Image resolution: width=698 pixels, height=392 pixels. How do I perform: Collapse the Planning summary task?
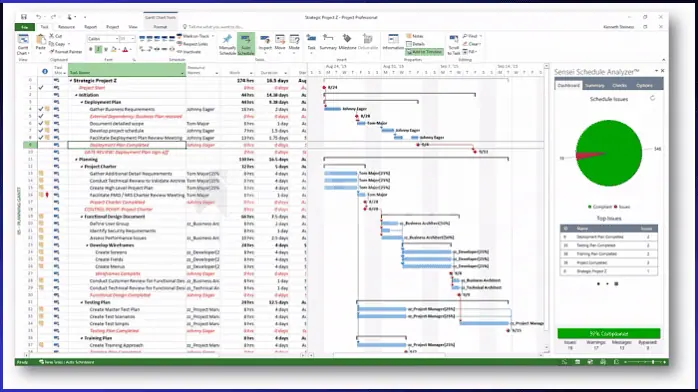point(76,159)
